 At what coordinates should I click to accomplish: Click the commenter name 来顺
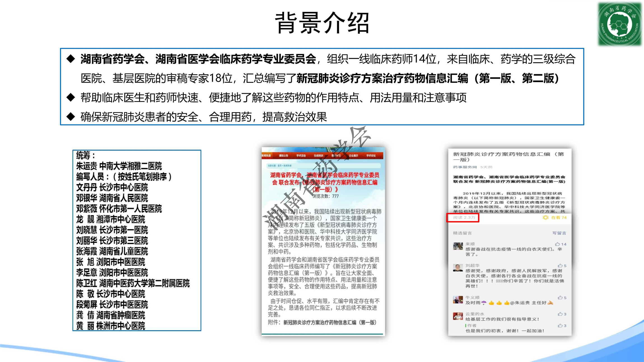470,244
